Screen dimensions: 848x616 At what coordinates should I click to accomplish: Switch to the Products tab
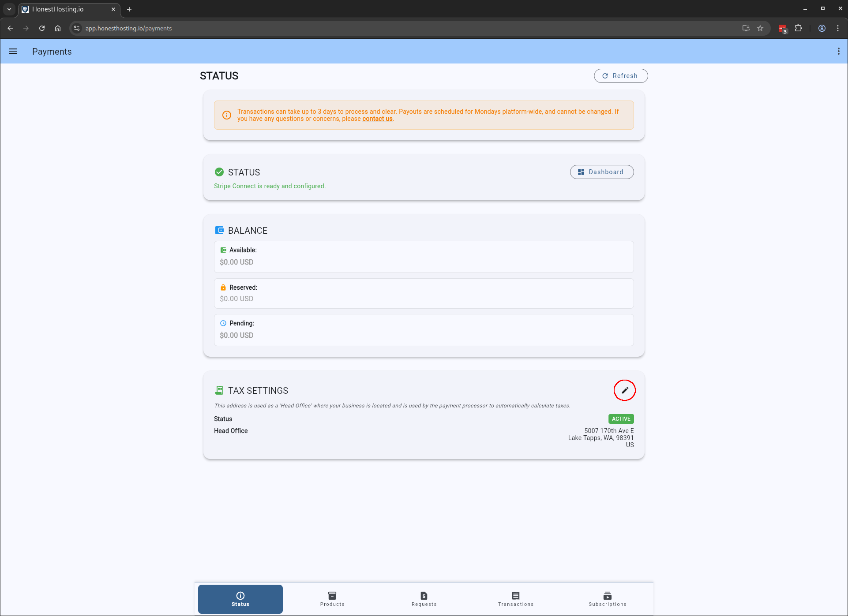click(332, 599)
